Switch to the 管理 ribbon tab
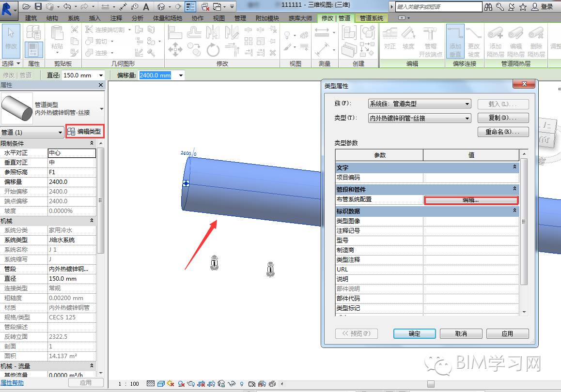Image resolution: width=561 pixels, height=392 pixels. tap(240, 18)
